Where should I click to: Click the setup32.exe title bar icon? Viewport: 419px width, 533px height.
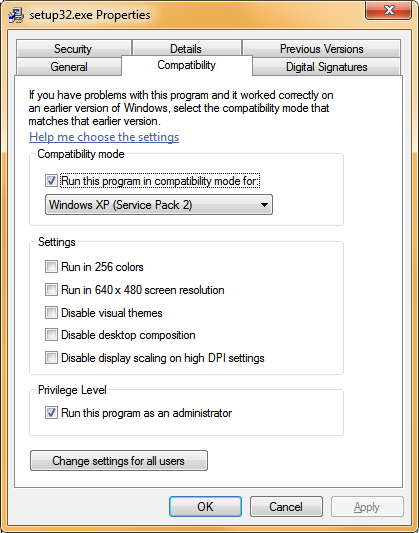point(16,15)
